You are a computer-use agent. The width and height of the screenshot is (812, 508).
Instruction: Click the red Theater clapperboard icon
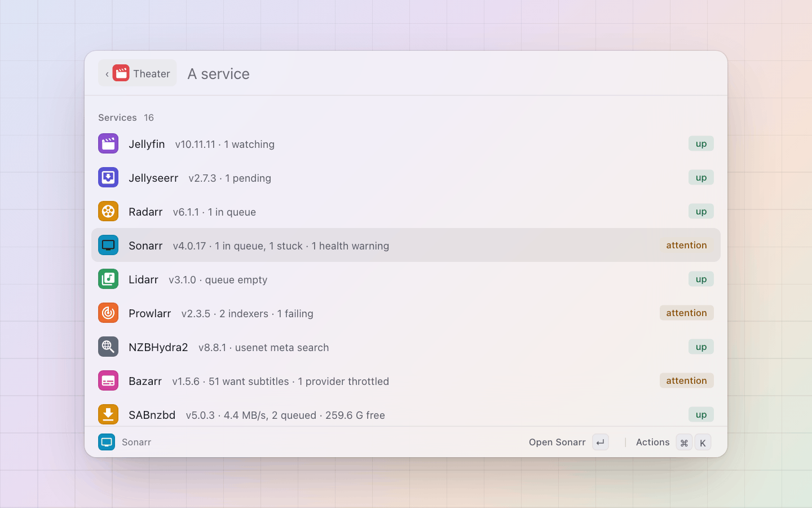121,73
